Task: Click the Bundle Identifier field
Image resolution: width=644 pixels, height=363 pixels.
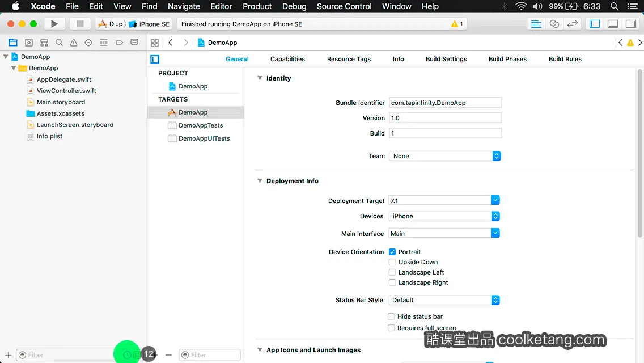Action: 445,103
